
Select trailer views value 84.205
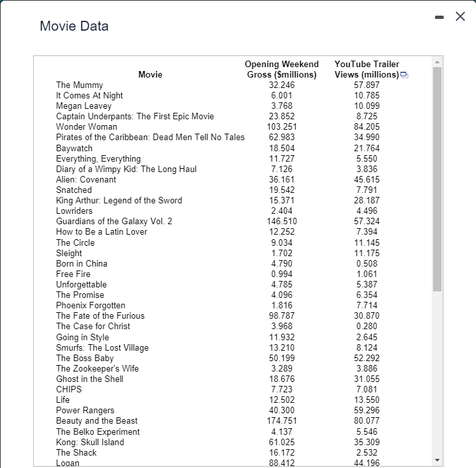click(x=367, y=126)
